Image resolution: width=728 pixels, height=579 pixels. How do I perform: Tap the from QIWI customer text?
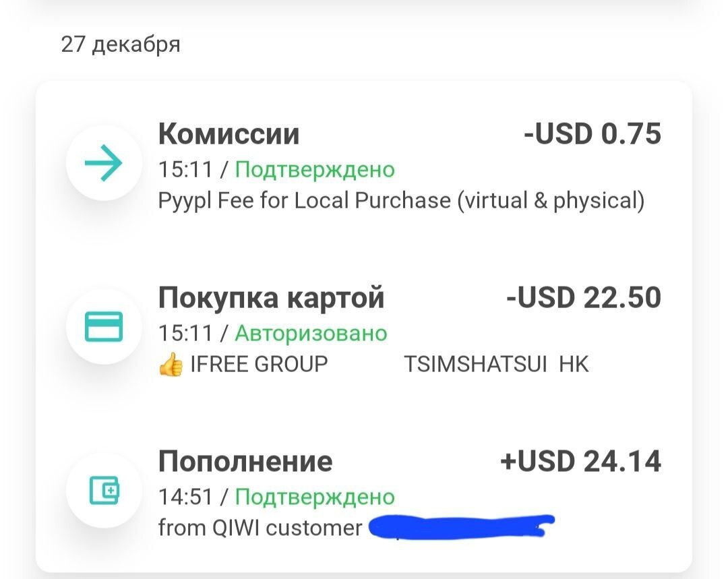(x=260, y=528)
